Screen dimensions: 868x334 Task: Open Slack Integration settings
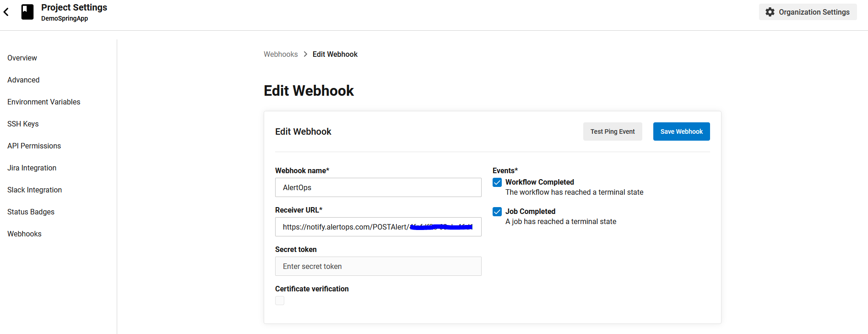(34, 190)
